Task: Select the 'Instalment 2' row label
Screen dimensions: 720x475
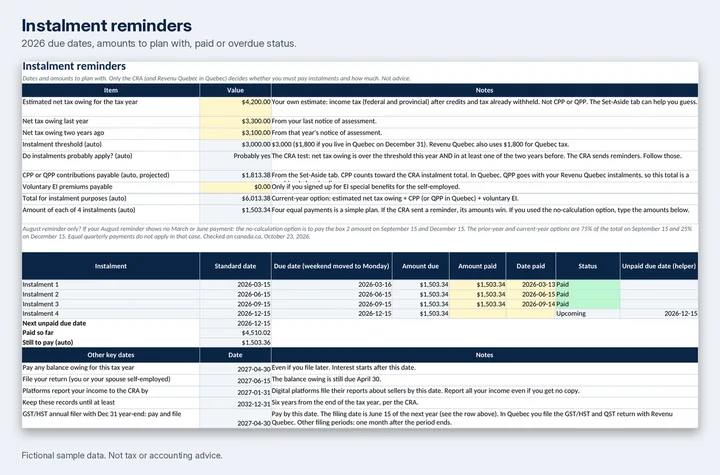Action: tap(40, 294)
